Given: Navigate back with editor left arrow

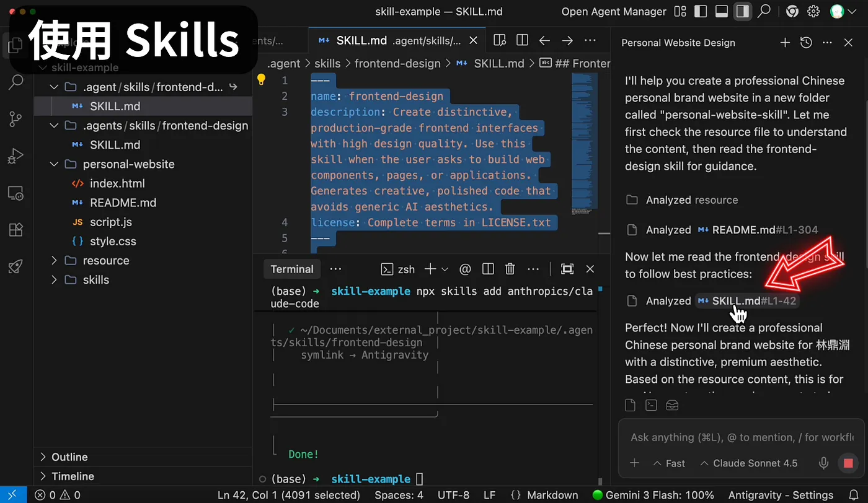Looking at the screenshot, I should [544, 40].
